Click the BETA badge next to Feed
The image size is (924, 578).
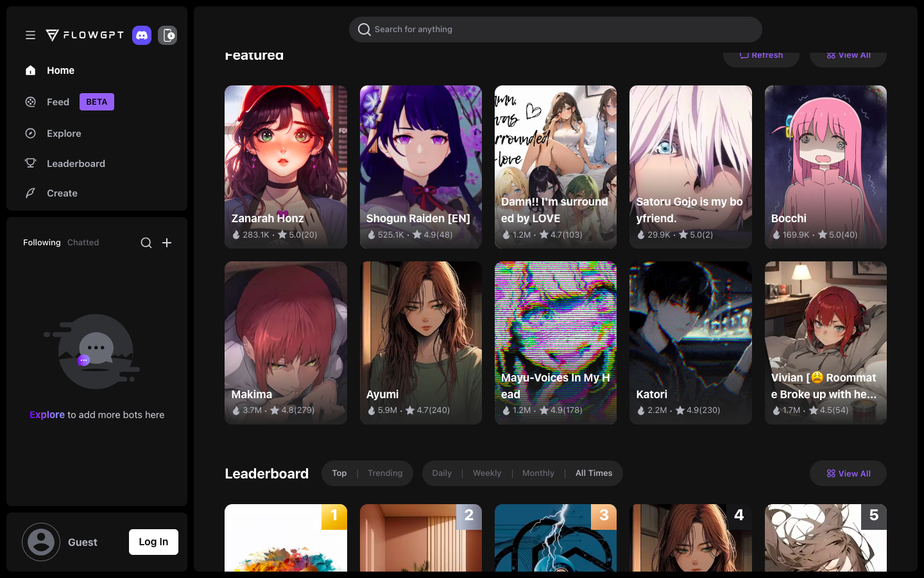pyautogui.click(x=97, y=102)
